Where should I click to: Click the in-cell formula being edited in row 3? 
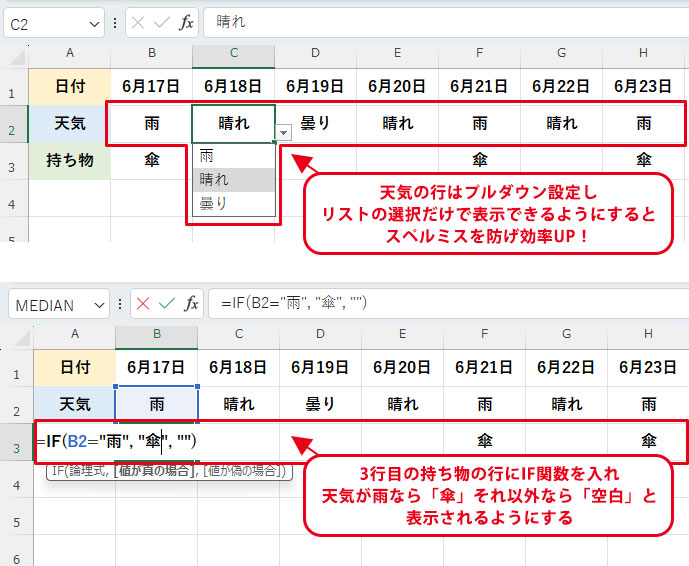(120, 441)
